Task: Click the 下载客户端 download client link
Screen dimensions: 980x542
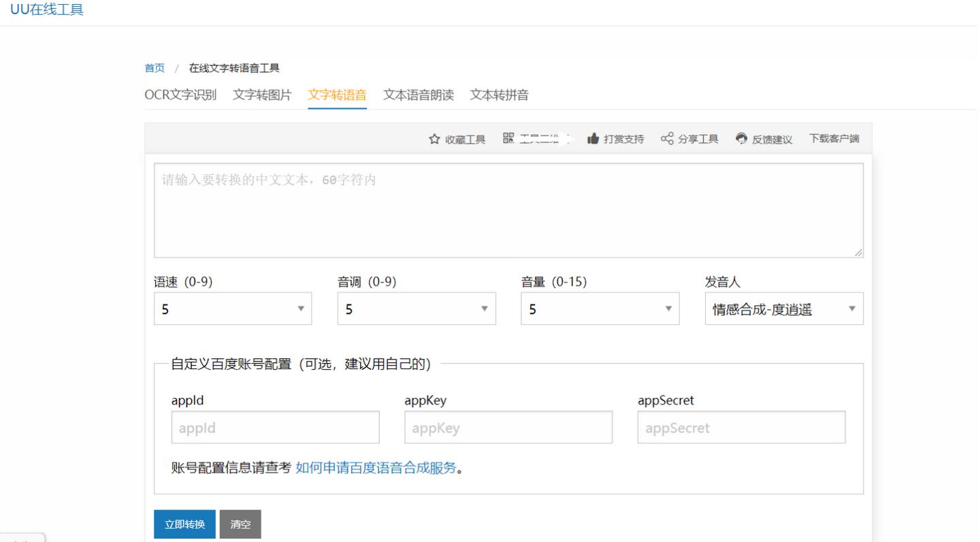Action: click(x=834, y=138)
